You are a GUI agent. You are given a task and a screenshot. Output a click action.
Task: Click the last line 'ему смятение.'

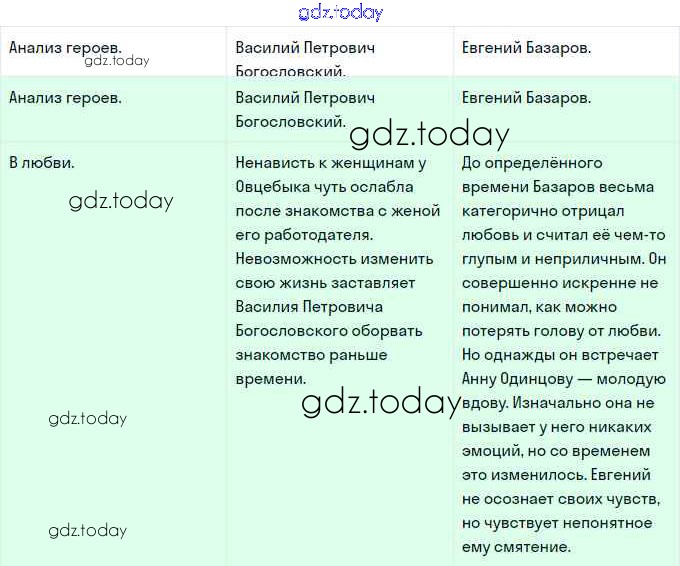click(x=516, y=547)
